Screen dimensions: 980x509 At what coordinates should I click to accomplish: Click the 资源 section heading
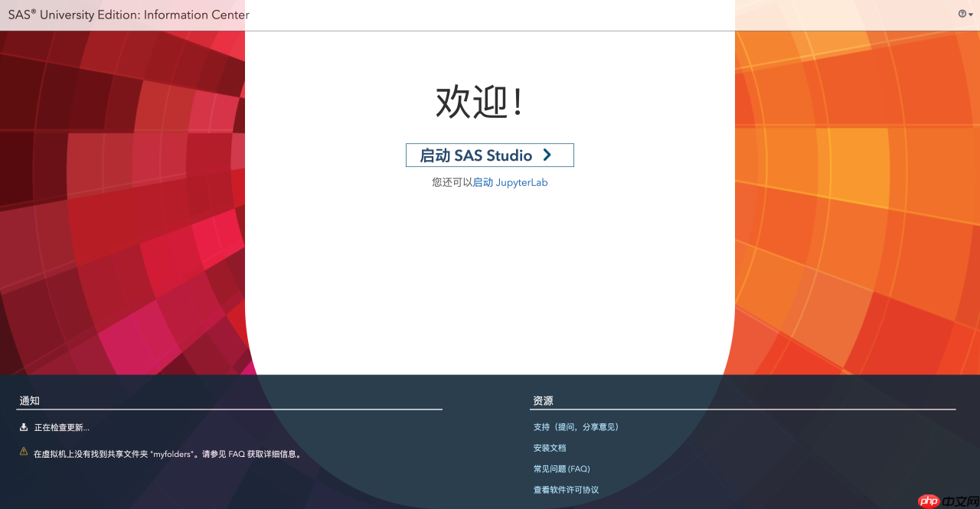point(543,400)
